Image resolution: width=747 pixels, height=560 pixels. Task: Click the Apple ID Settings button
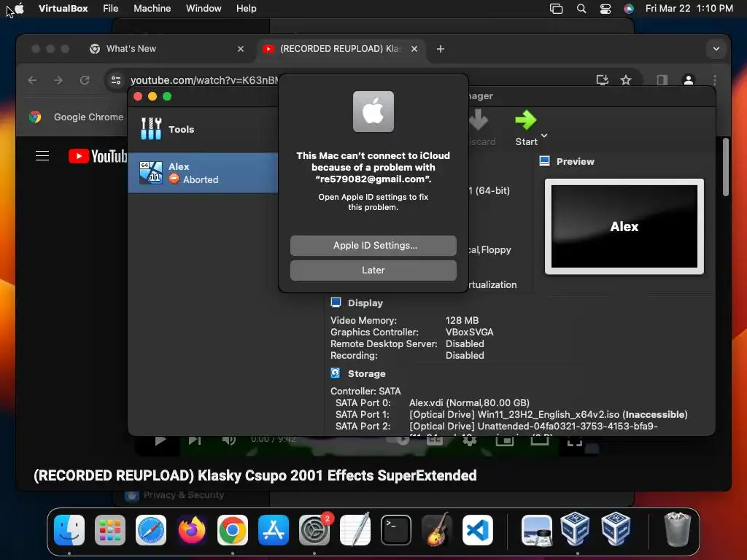pyautogui.click(x=373, y=245)
